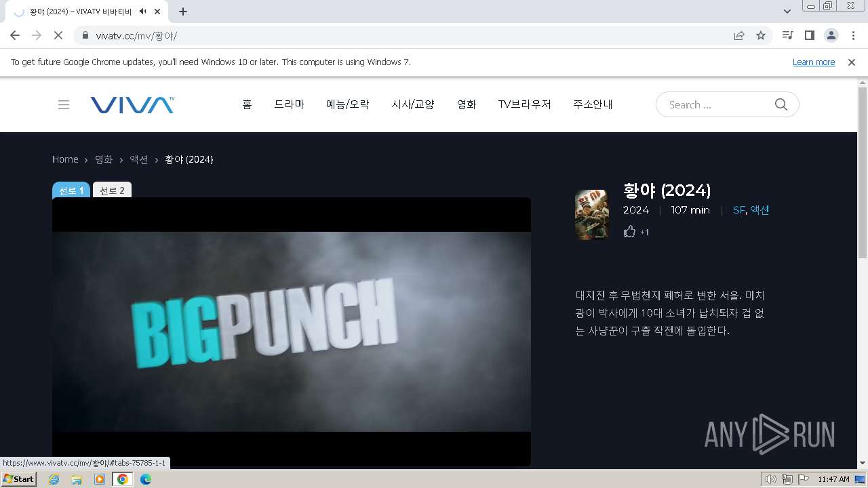Open Learn more link about updates
This screenshot has height=488, width=868.
pyautogui.click(x=814, y=62)
